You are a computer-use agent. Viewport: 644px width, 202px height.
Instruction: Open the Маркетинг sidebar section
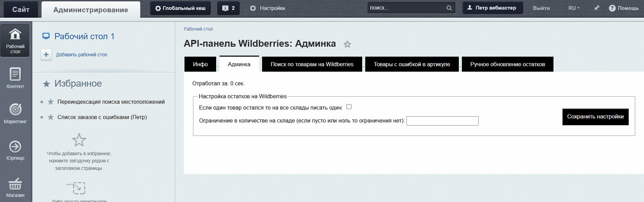[x=15, y=114]
